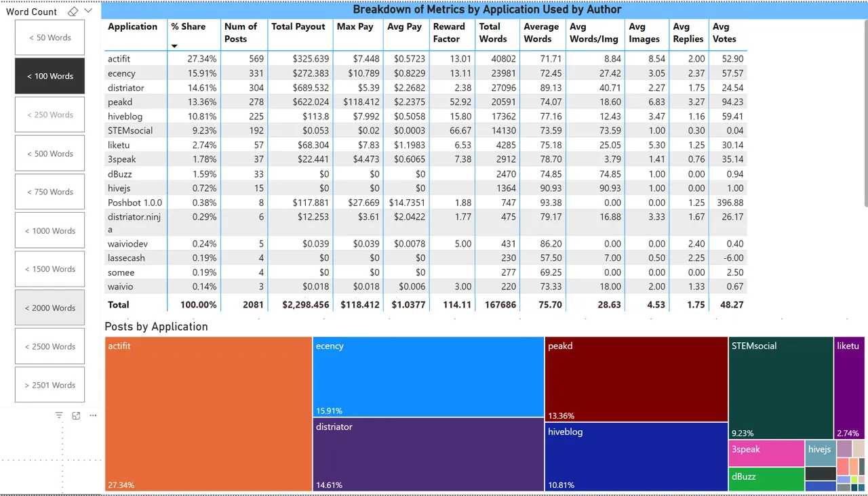Expand the Word Count slicer dropdown chevron
This screenshot has height=496, width=868.
click(89, 12)
